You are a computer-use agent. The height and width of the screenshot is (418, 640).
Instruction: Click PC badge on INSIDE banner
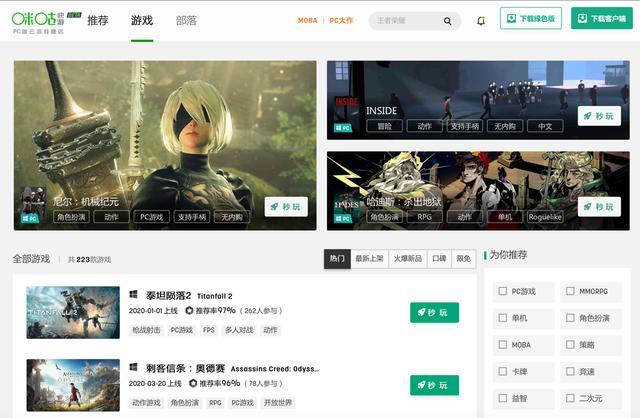tap(343, 128)
